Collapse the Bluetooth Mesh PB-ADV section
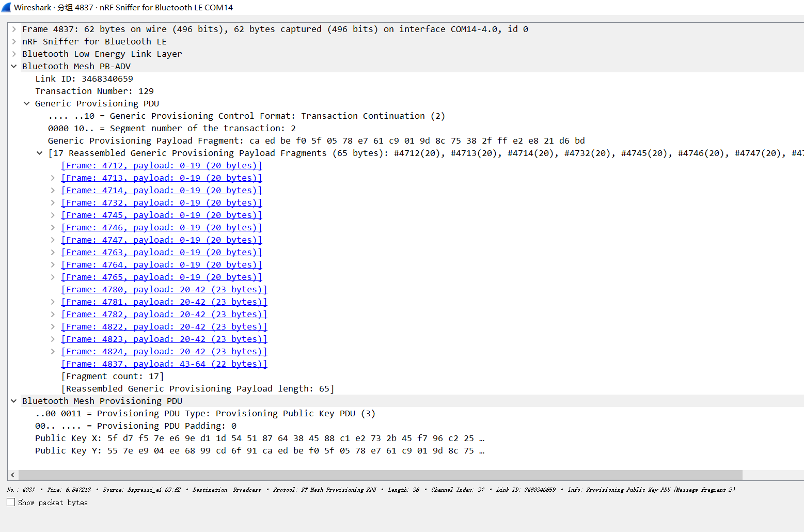 pos(14,67)
